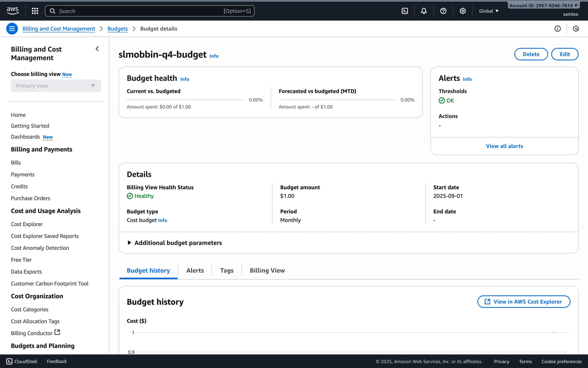Image resolution: width=588 pixels, height=368 pixels.
Task: Open the info panel circle icon
Action: pyautogui.click(x=557, y=29)
